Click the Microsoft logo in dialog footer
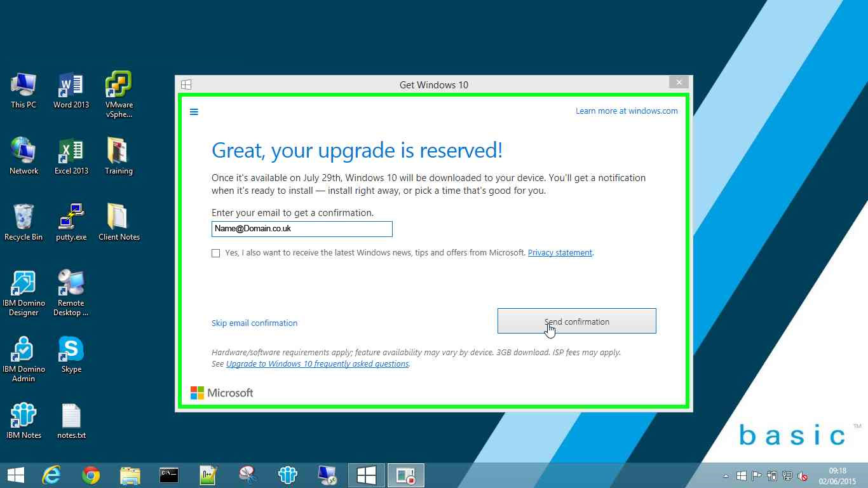 click(x=222, y=393)
